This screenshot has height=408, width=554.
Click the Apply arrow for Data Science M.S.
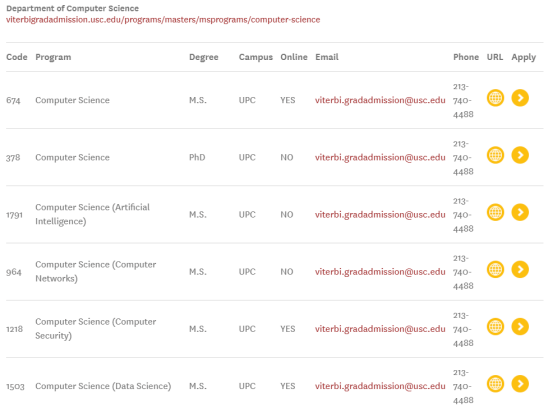pos(520,384)
